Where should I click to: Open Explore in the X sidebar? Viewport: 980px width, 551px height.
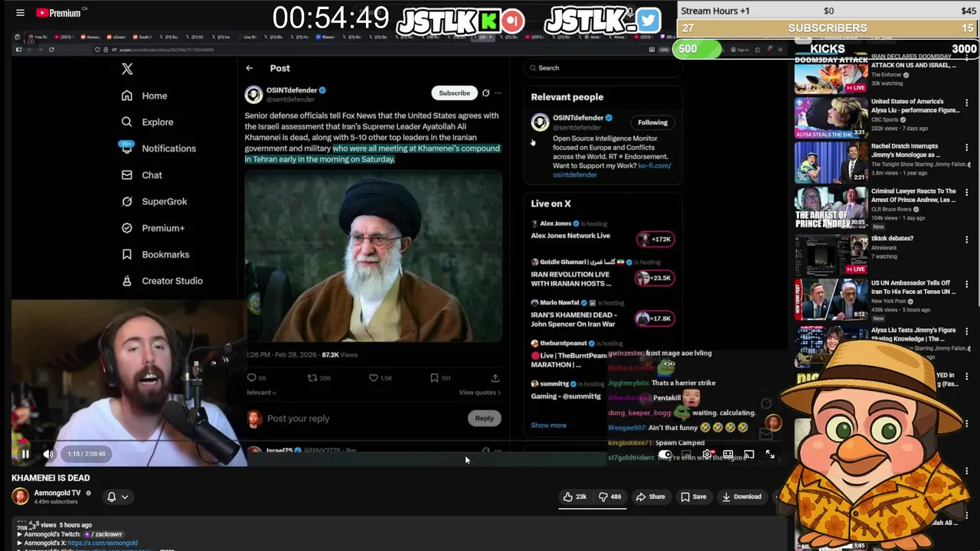coord(147,122)
